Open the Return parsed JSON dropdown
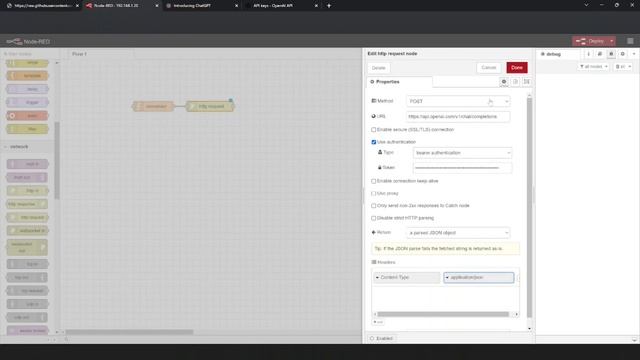Viewport: 640px width, 360px height. tap(458, 233)
